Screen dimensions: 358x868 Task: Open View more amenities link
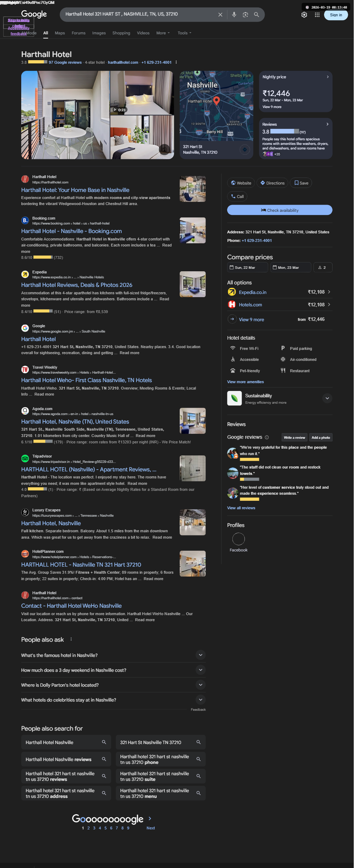coord(246,382)
